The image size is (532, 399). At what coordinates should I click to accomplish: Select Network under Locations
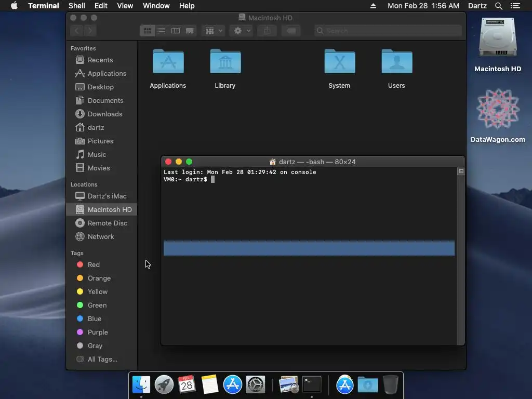pyautogui.click(x=101, y=237)
